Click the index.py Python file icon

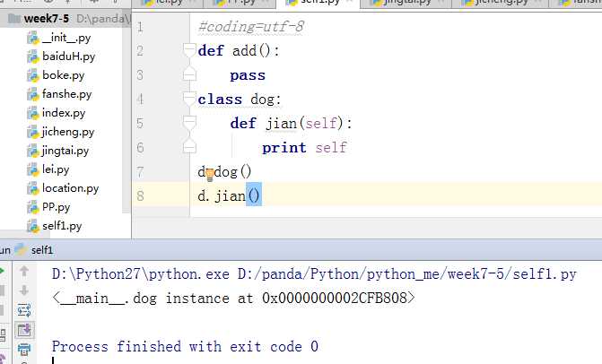33,113
